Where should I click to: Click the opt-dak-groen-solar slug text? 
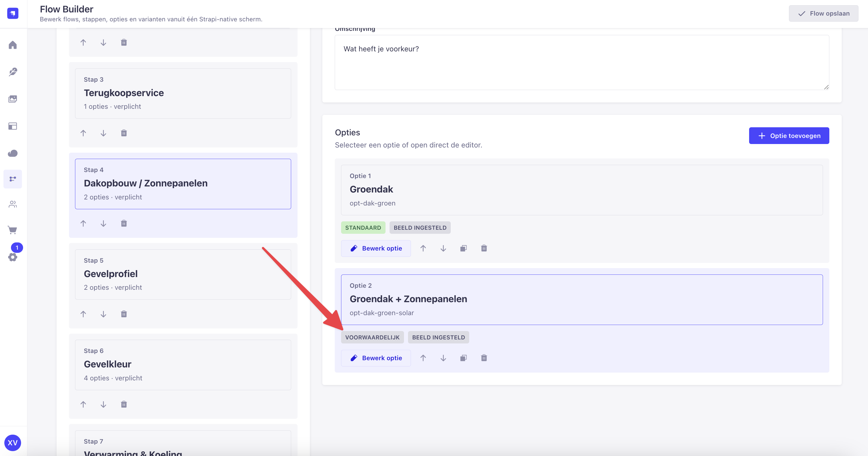click(382, 313)
